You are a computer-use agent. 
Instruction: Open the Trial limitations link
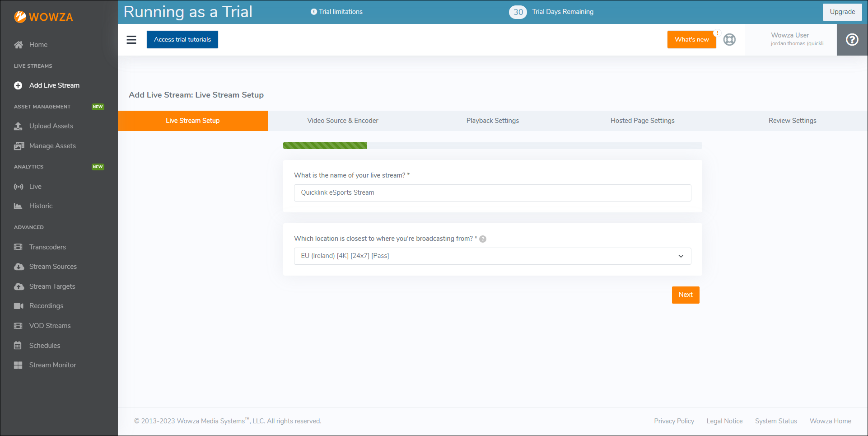[x=337, y=12]
